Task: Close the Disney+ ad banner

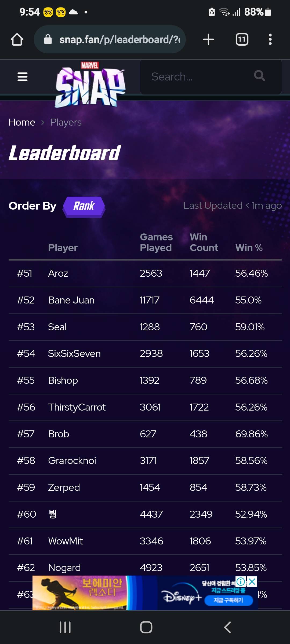Action: 252,581
